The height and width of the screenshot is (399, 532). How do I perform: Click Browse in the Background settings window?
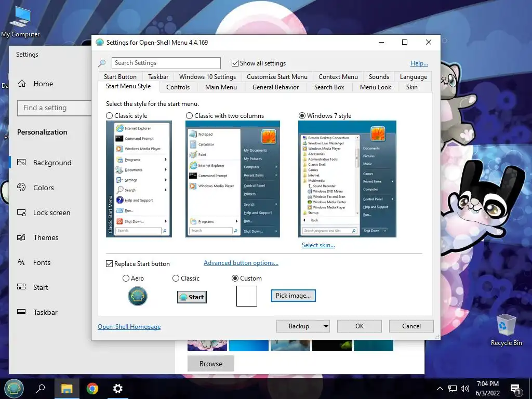click(x=211, y=364)
